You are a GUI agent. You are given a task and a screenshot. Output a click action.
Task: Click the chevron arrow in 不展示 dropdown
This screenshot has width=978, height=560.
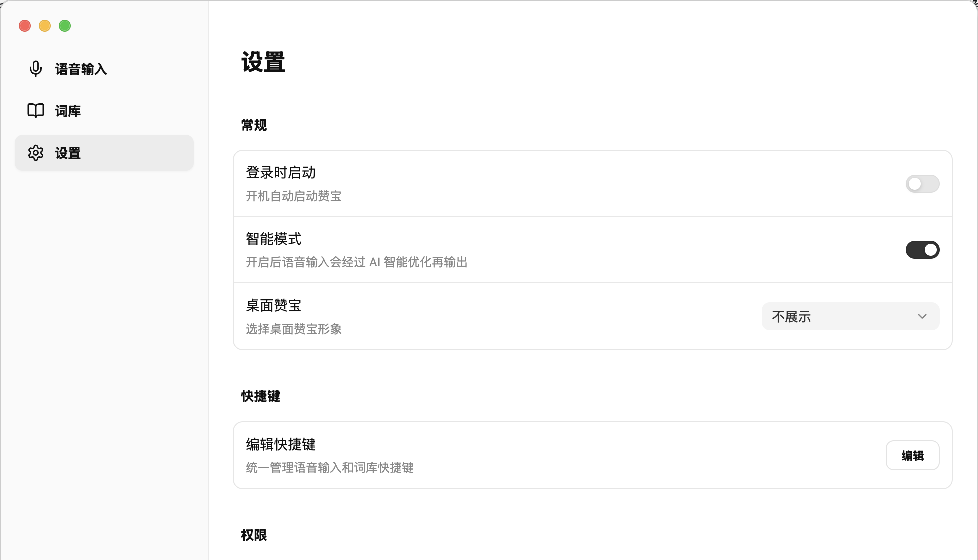(922, 316)
